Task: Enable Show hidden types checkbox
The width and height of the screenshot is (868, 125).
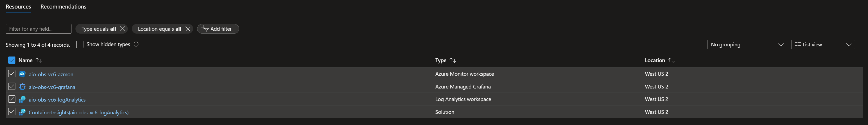Action: 80,44
